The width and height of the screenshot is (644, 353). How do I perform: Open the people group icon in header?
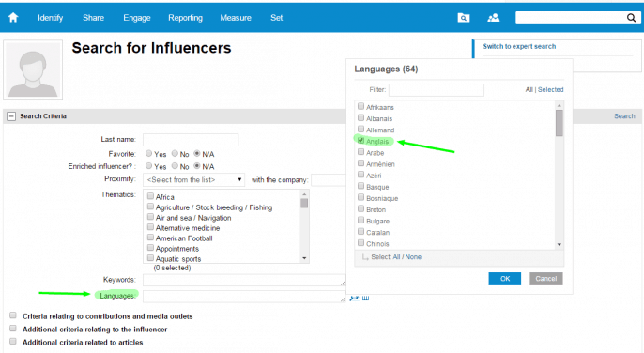pos(493,17)
